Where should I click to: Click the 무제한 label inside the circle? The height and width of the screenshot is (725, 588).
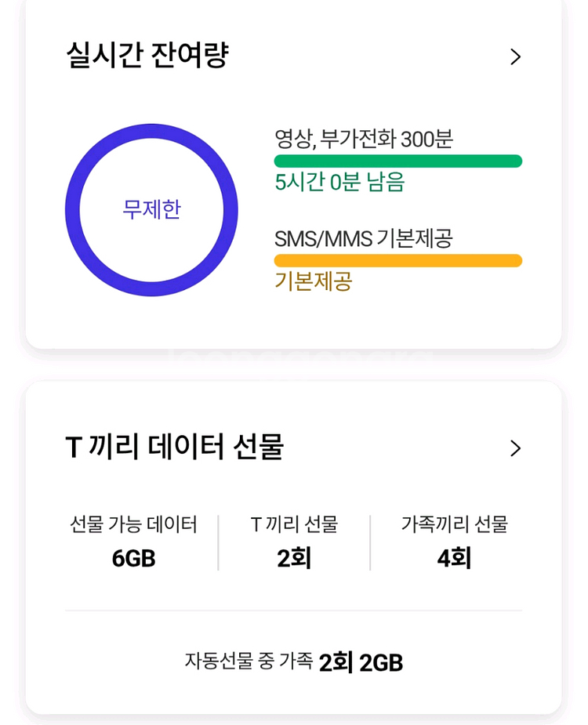[151, 209]
